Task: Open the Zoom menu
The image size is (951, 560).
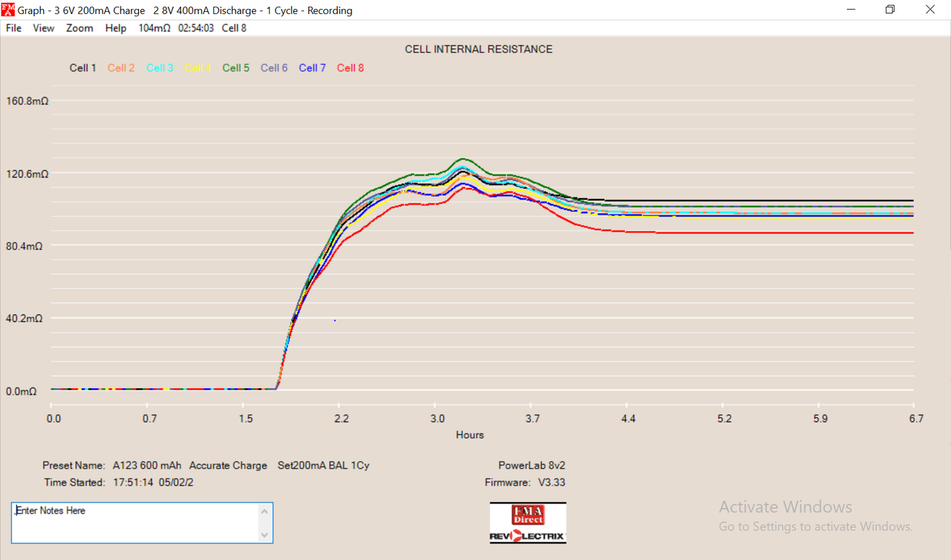Action: 79,28
